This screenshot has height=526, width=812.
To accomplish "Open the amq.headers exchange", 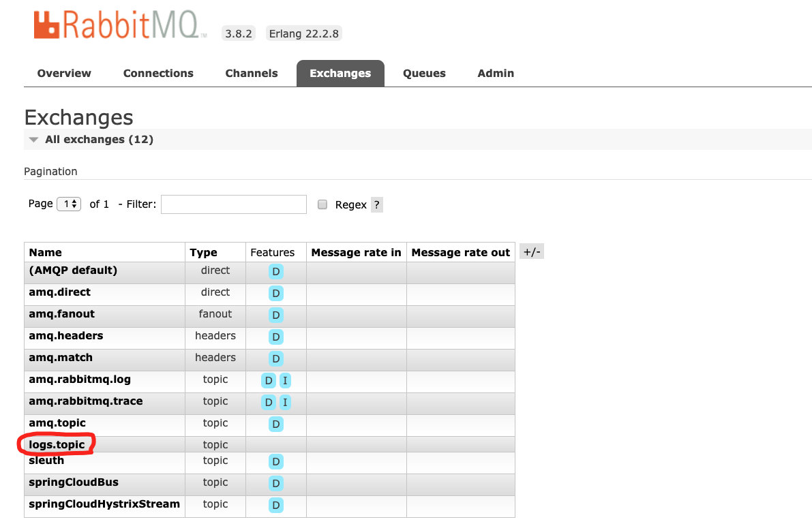I will pos(65,335).
